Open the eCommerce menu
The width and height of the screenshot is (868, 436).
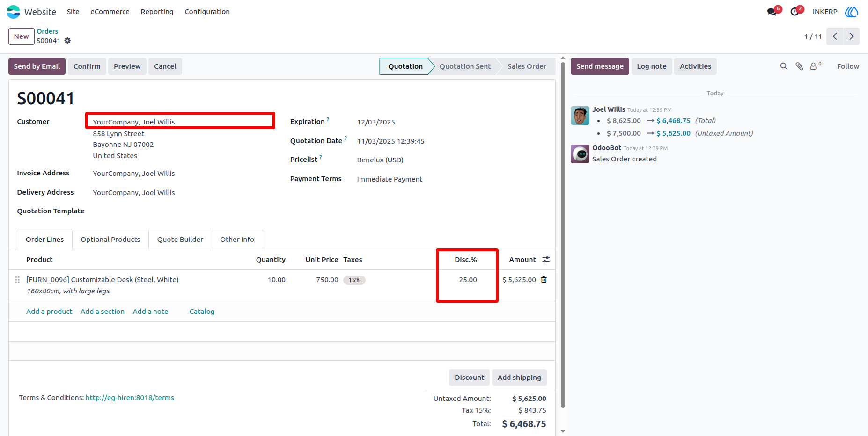[110, 12]
